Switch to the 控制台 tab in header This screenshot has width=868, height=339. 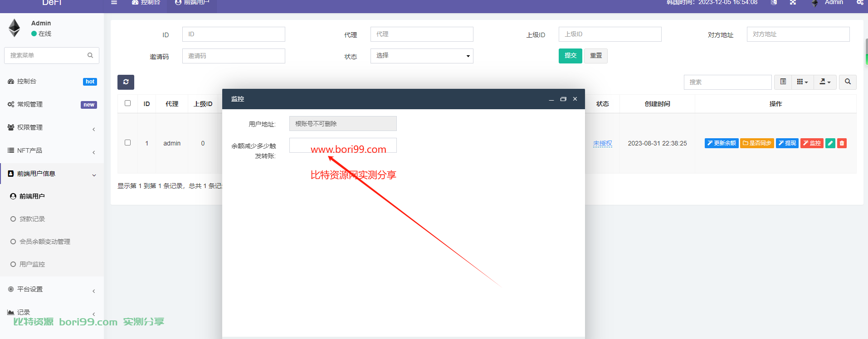tap(146, 3)
